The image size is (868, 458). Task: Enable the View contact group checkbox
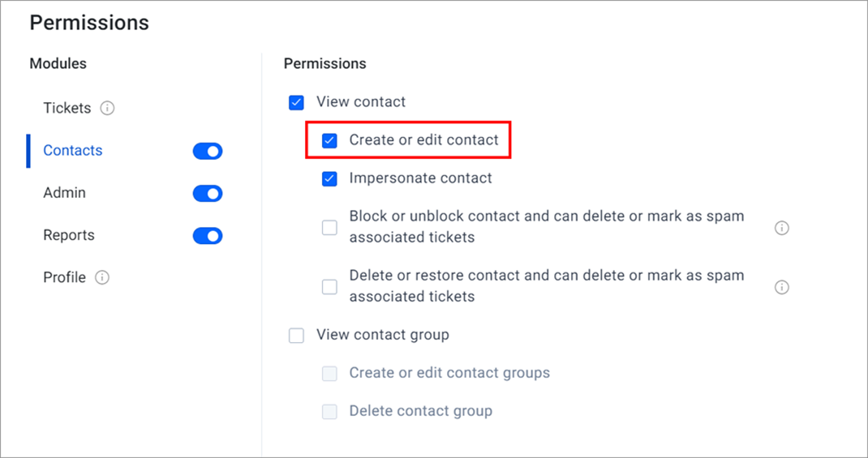click(297, 336)
